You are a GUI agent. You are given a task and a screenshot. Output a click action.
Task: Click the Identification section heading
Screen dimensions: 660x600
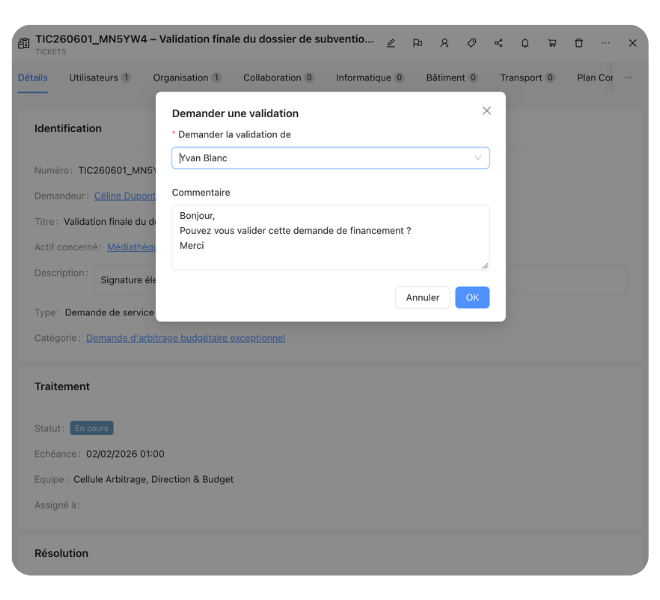pos(68,128)
